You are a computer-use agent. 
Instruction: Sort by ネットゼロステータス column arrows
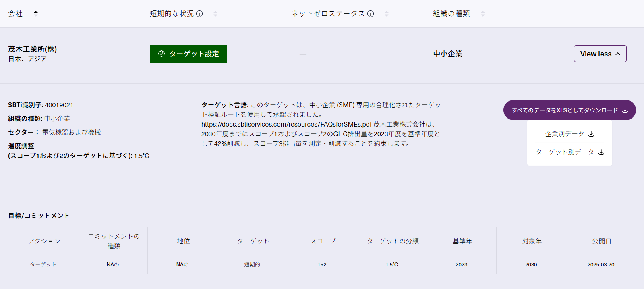387,14
